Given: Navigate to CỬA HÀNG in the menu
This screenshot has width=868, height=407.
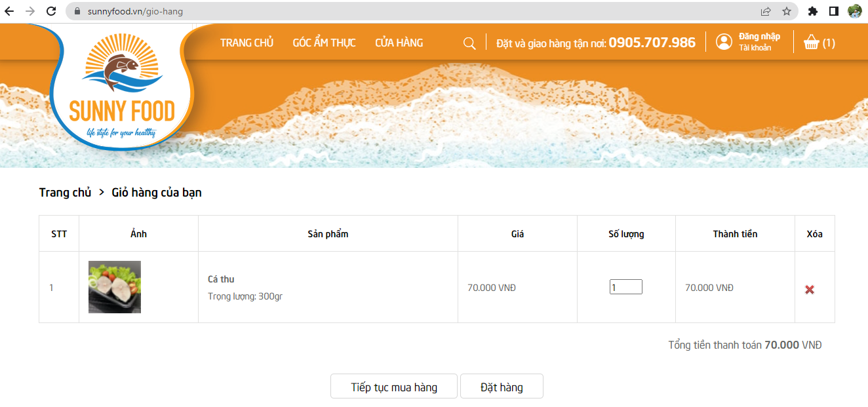Looking at the screenshot, I should (399, 43).
